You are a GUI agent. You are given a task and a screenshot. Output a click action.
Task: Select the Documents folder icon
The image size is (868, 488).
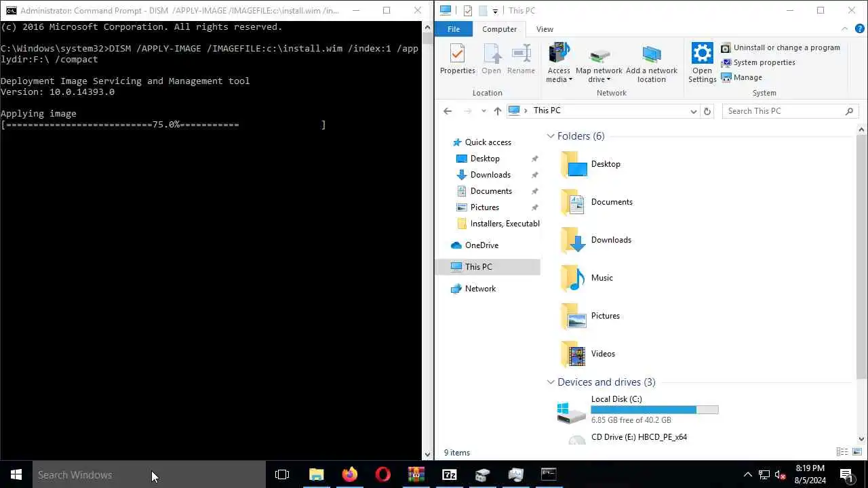coord(574,203)
